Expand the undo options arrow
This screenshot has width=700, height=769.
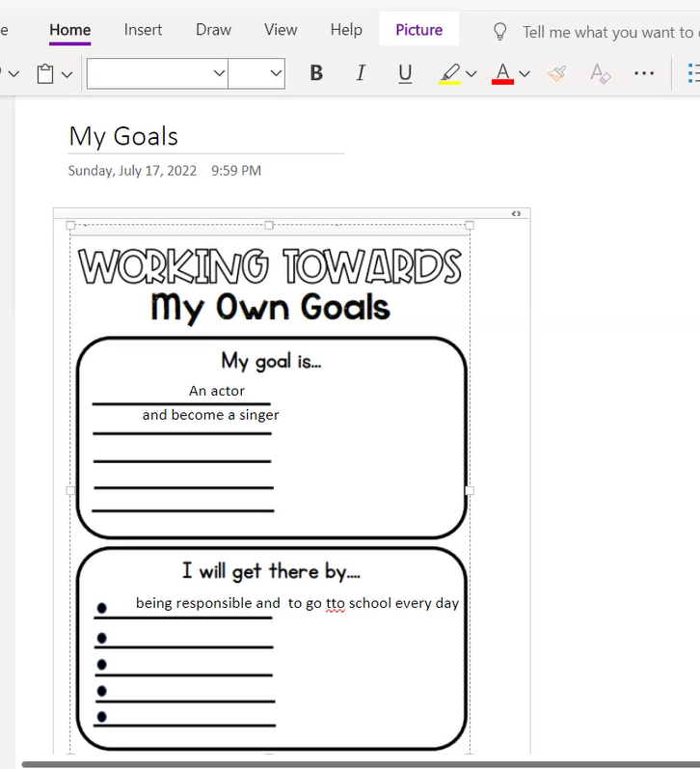[13, 74]
